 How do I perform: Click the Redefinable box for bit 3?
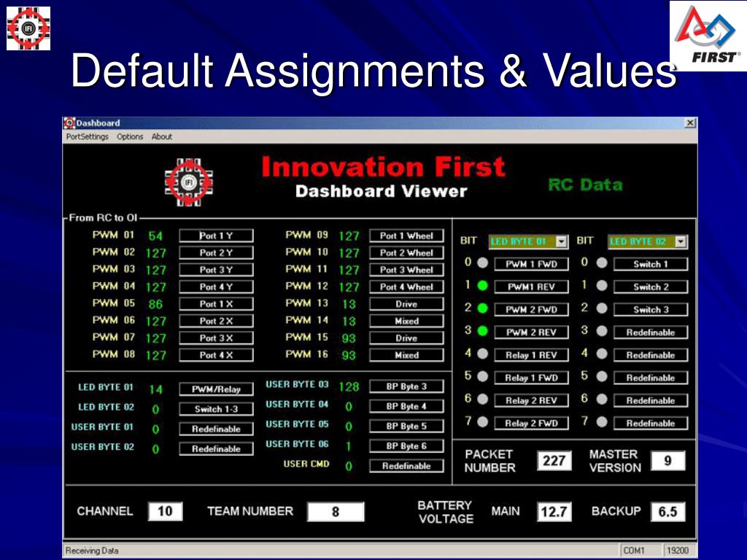click(651, 332)
